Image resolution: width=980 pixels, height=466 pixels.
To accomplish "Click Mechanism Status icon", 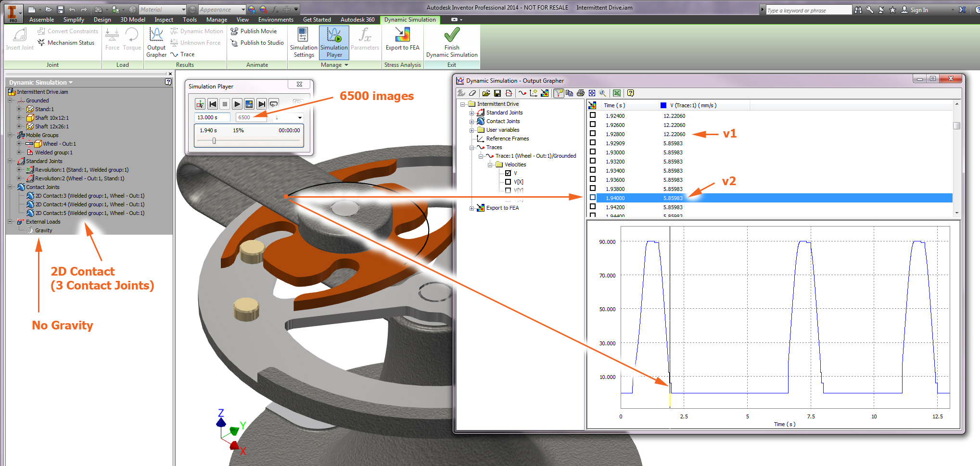I will [42, 43].
